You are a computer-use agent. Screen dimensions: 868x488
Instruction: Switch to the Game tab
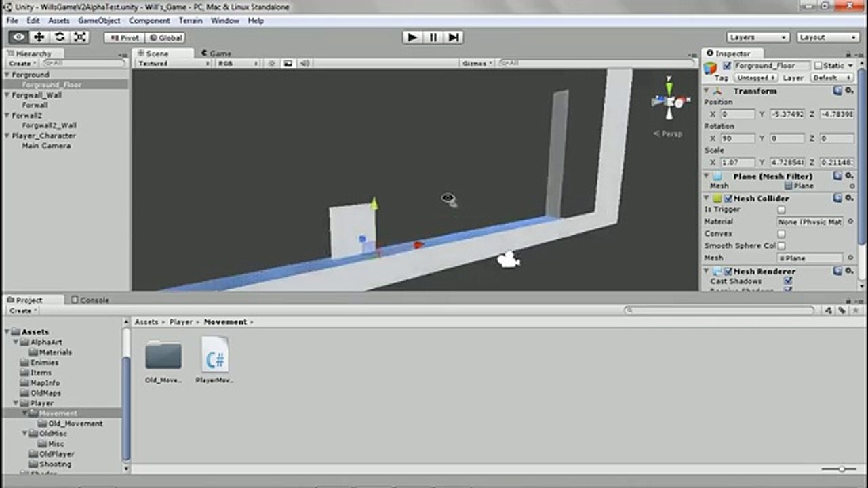tap(216, 53)
